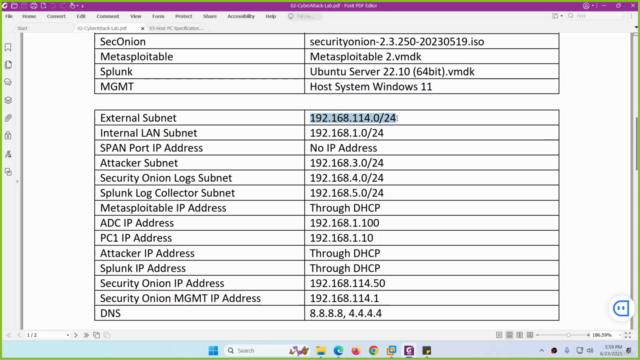Viewport: 640px width, 360px height.
Task: Open the Digital signatures panel icon
Action: click(8, 154)
